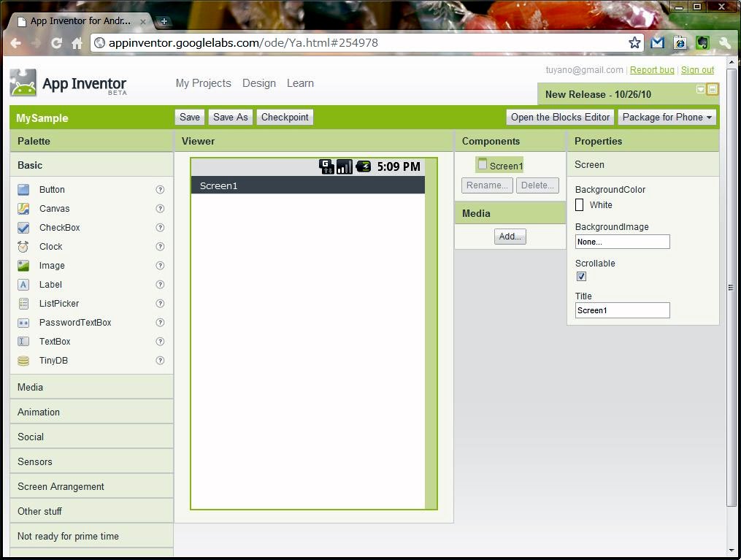Select the Image component icon
Image resolution: width=741 pixels, height=560 pixels.
23,266
